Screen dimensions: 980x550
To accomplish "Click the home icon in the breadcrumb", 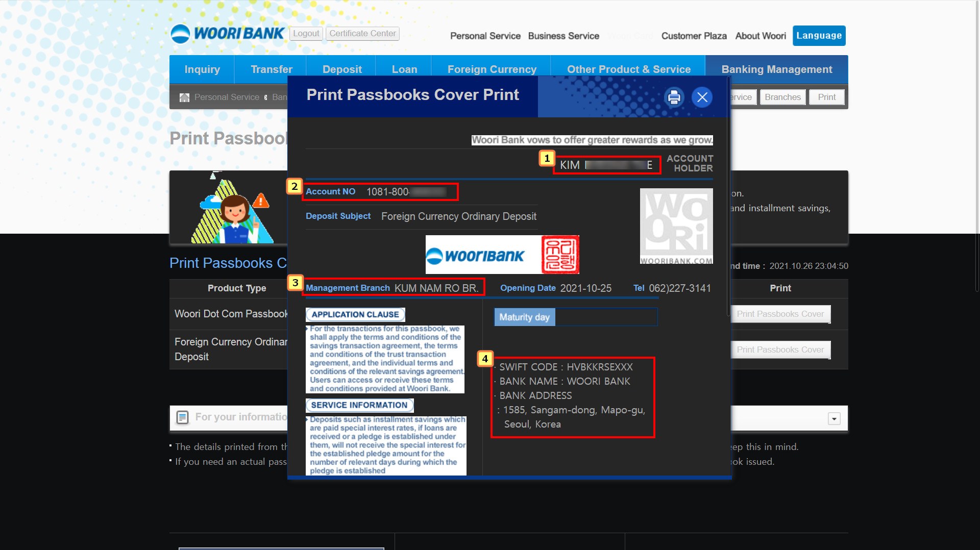I will (184, 97).
